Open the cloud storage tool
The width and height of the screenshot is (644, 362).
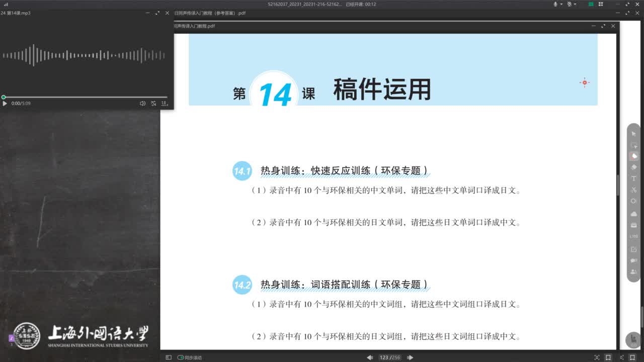click(634, 214)
